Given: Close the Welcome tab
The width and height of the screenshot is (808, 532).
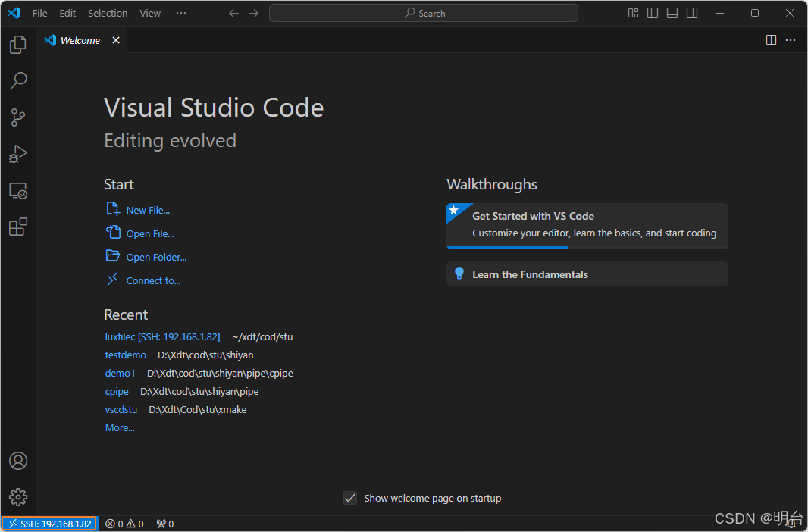Looking at the screenshot, I should [116, 40].
